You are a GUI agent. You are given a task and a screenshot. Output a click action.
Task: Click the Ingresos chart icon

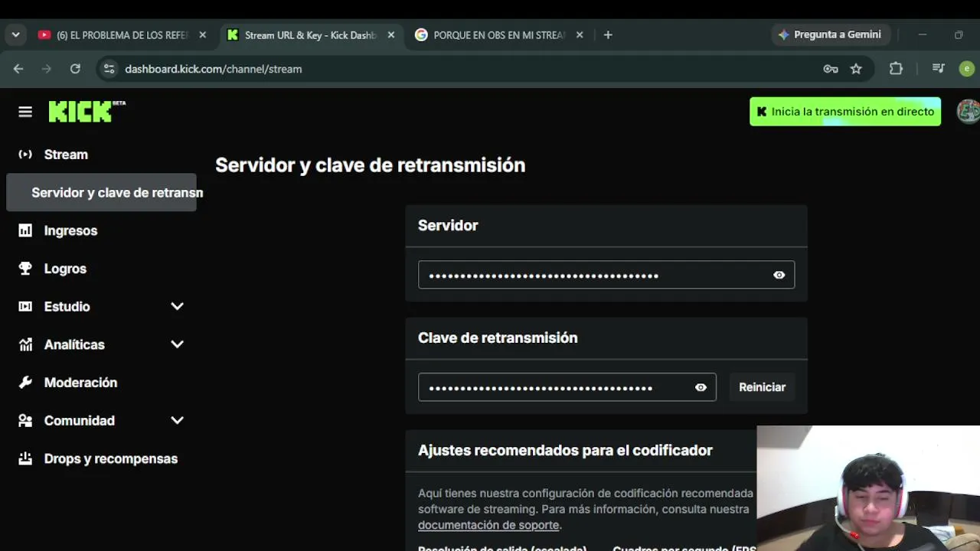[25, 230]
